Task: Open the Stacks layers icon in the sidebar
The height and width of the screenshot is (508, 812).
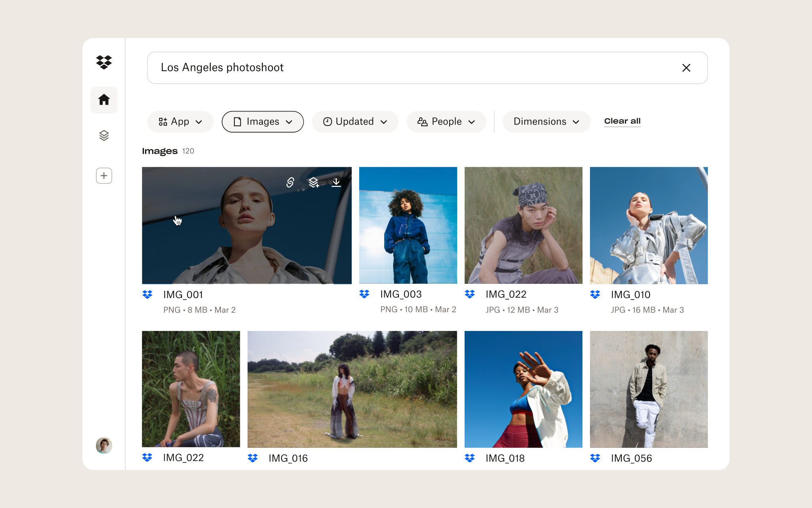Action: 104,136
